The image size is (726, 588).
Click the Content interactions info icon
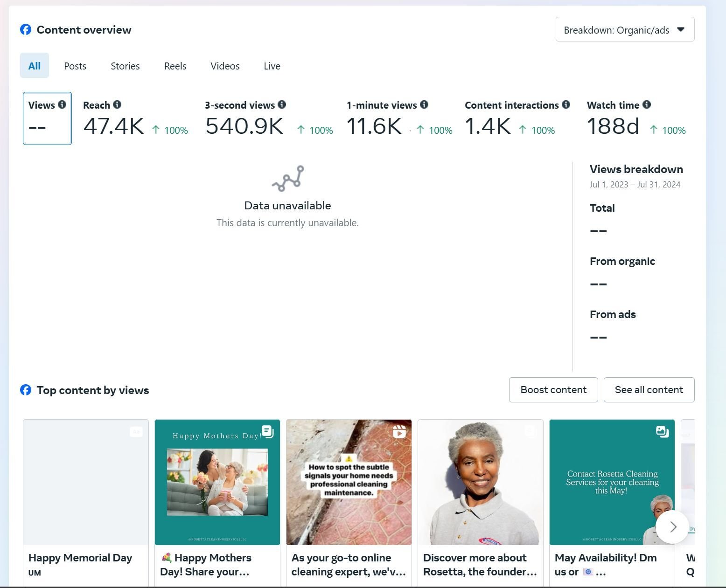click(x=566, y=105)
